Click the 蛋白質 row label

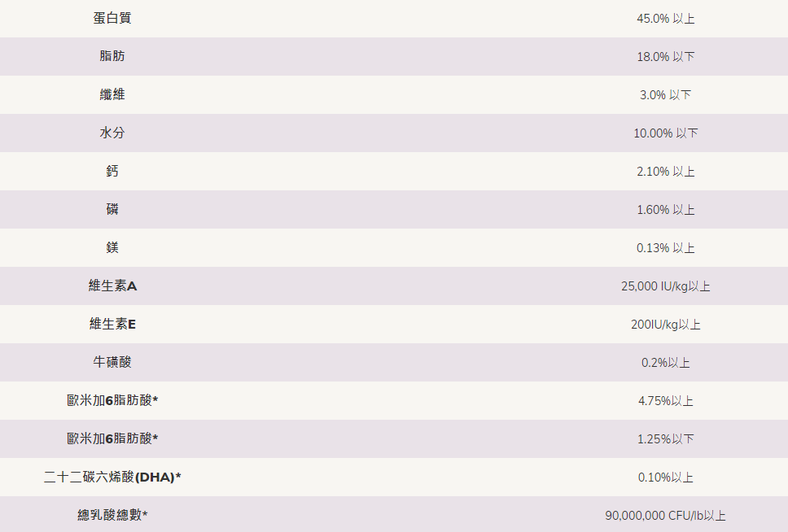click(x=112, y=18)
